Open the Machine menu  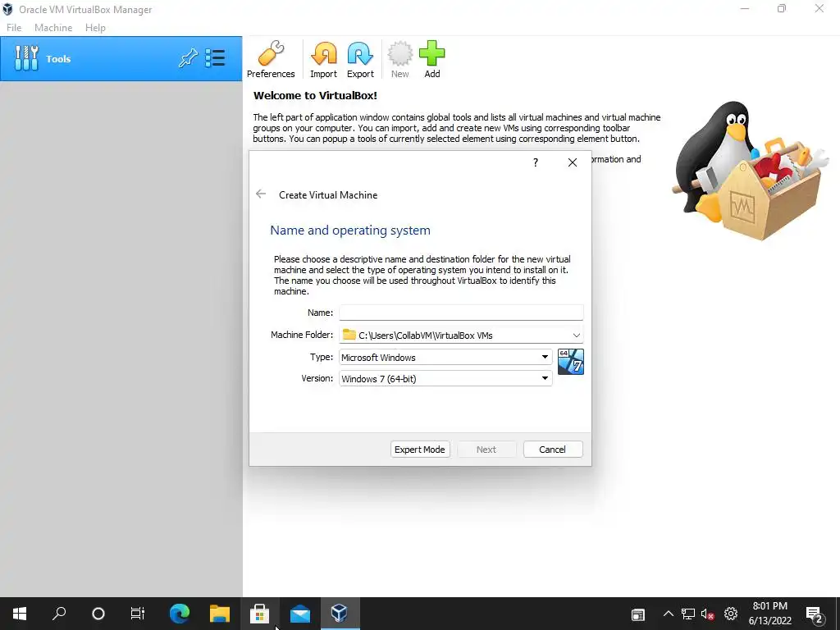click(x=53, y=28)
